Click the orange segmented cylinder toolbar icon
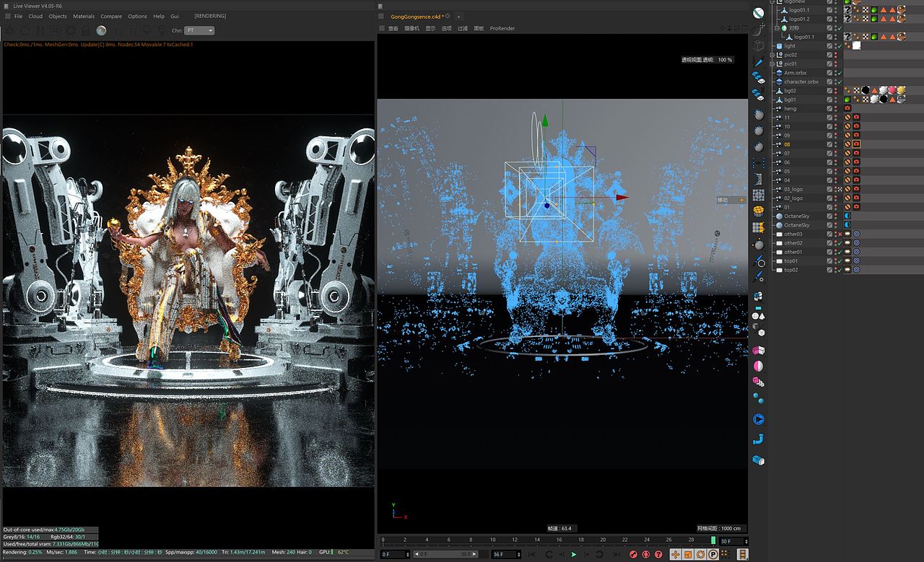924x562 pixels. [759, 211]
